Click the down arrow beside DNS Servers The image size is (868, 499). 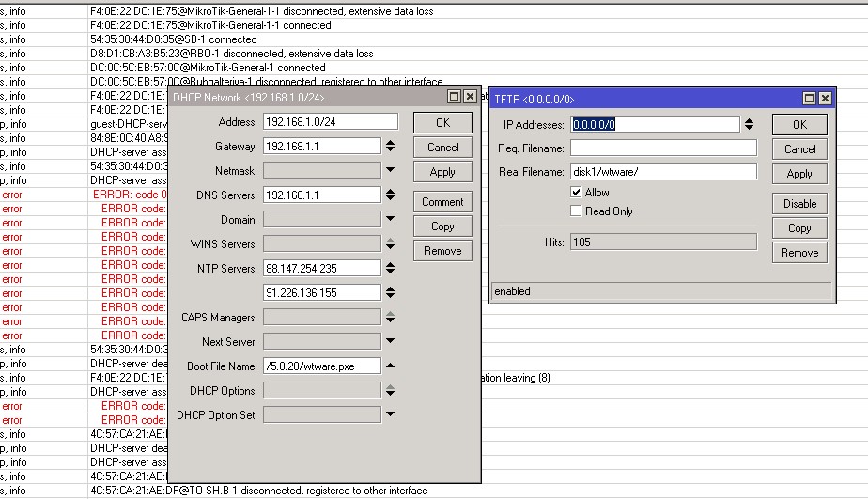(x=391, y=199)
